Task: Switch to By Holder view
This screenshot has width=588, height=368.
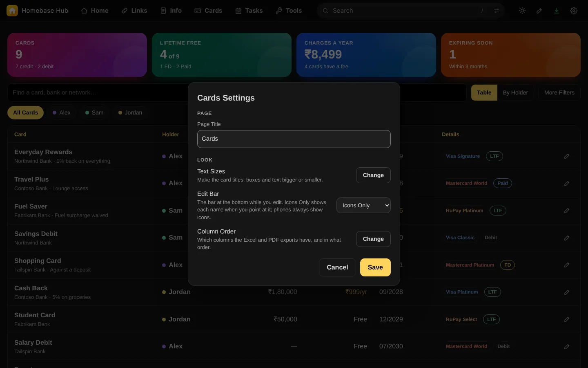Action: pyautogui.click(x=515, y=92)
